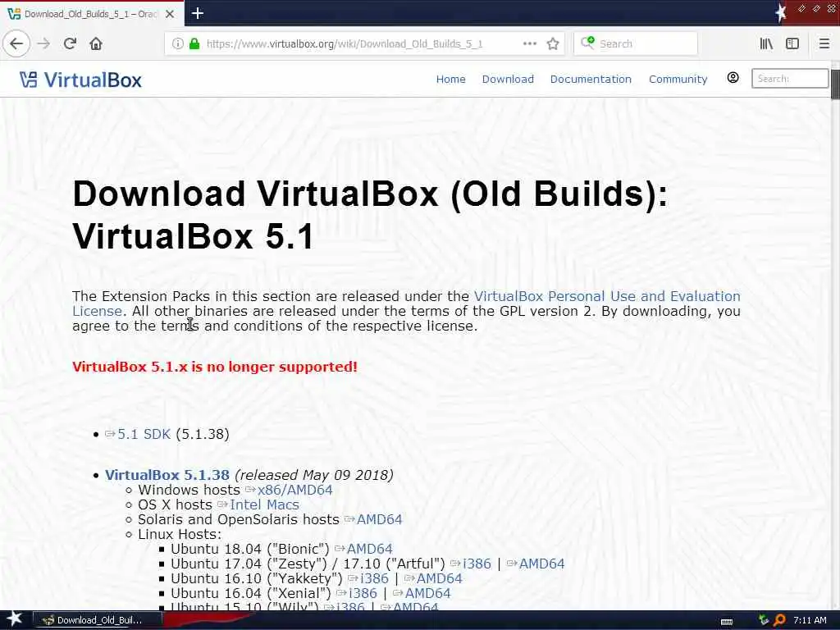
Task: Bookmark this page with the star icon
Action: tap(553, 43)
